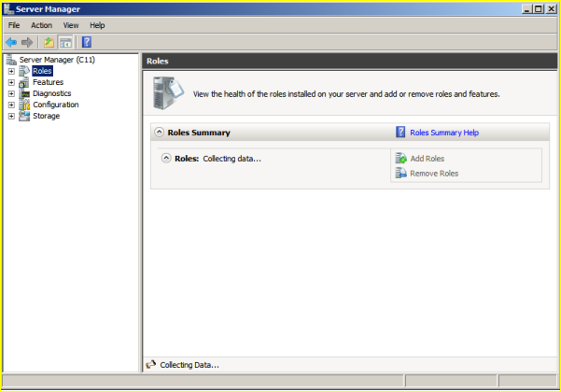Screen dimensions: 561x392
Task: Click the Configuration node icon in tree
Action: 24,105
